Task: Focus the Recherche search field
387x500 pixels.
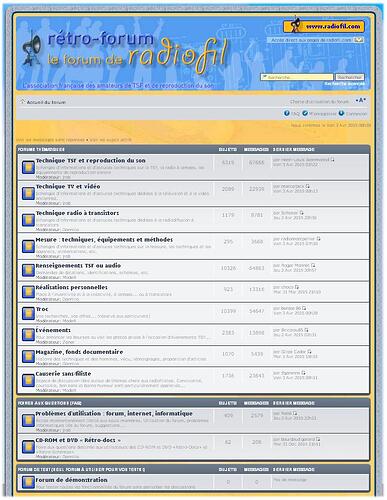Action: [x=297, y=77]
